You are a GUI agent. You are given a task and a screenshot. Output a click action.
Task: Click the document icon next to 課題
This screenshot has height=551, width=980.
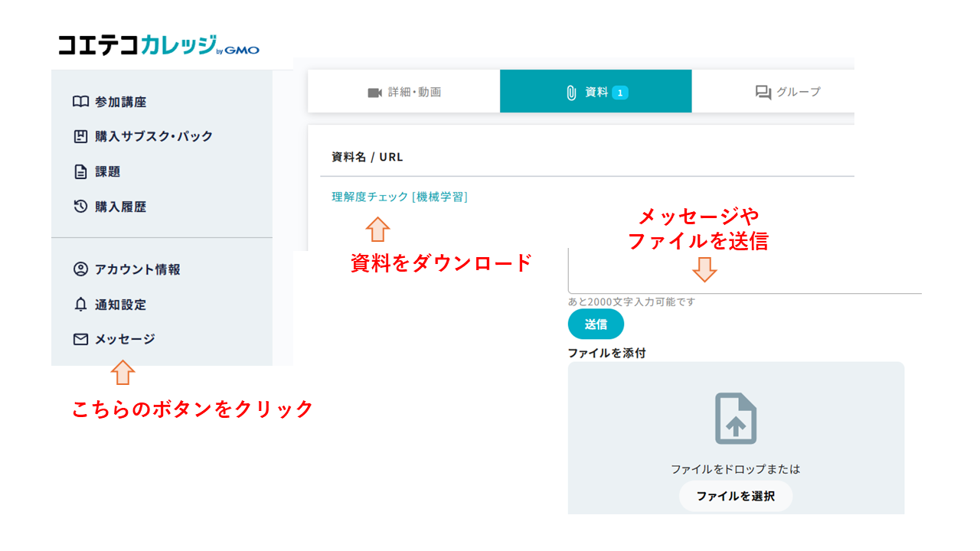tap(80, 172)
